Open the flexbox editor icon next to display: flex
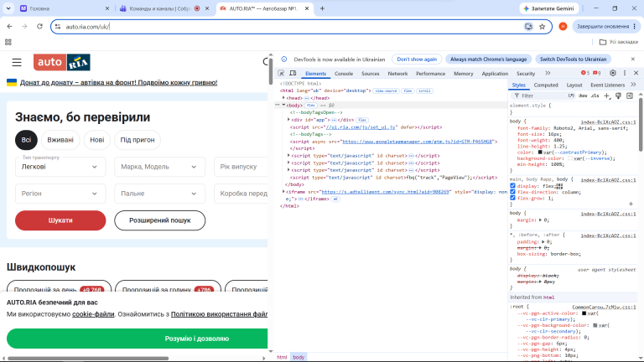The width and height of the screenshot is (644, 362). 559,186
